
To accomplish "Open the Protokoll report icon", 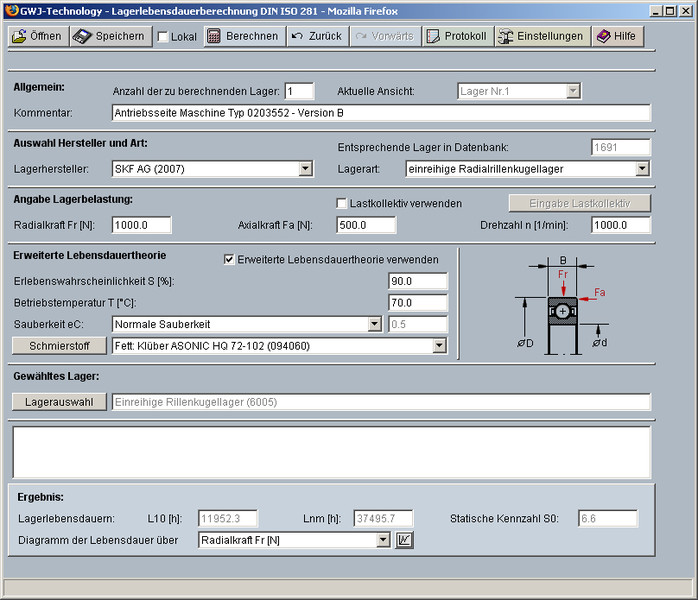I will point(433,36).
